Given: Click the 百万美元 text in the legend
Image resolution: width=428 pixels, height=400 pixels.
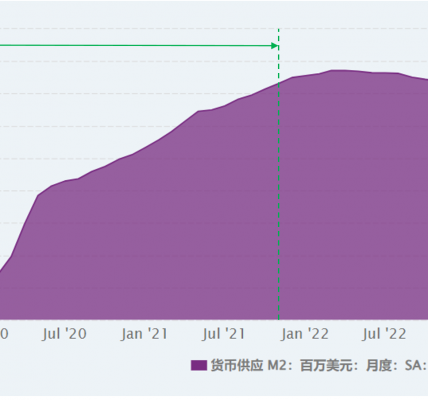Looking at the screenshot, I should coord(326,365).
